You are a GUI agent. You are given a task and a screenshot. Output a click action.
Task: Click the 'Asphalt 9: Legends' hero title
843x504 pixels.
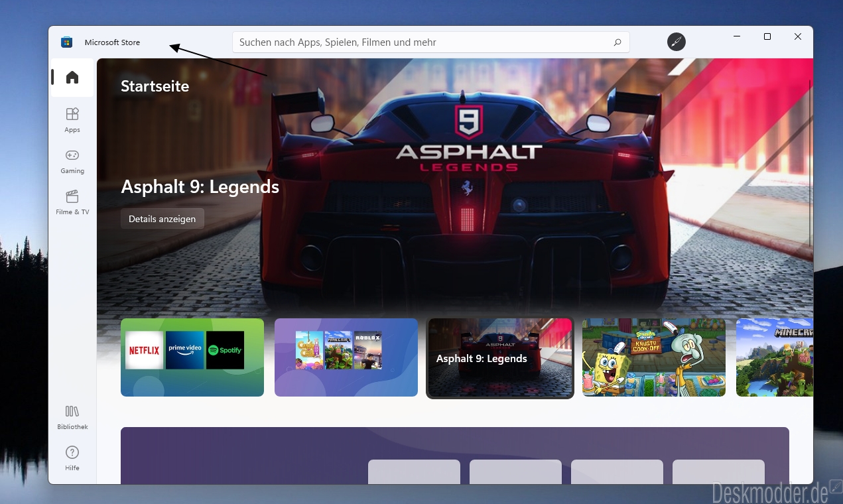[200, 187]
